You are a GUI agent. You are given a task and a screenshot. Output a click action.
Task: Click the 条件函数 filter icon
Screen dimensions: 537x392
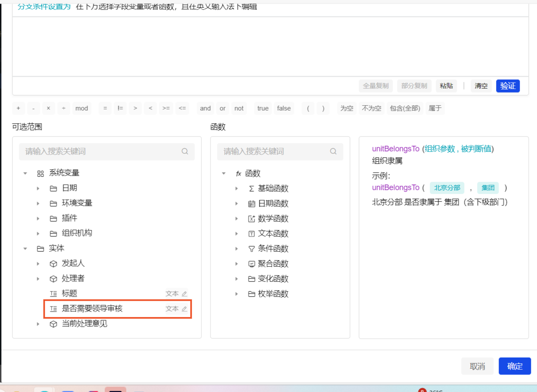(251, 249)
